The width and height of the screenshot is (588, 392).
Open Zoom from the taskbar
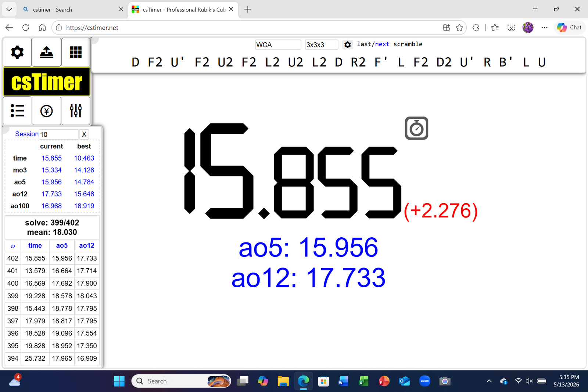tap(425, 381)
